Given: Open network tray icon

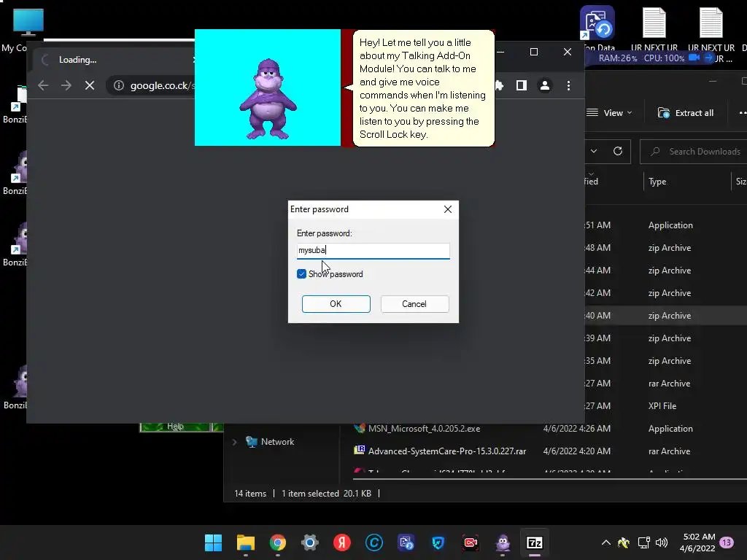Looking at the screenshot, I should pyautogui.click(x=643, y=542).
